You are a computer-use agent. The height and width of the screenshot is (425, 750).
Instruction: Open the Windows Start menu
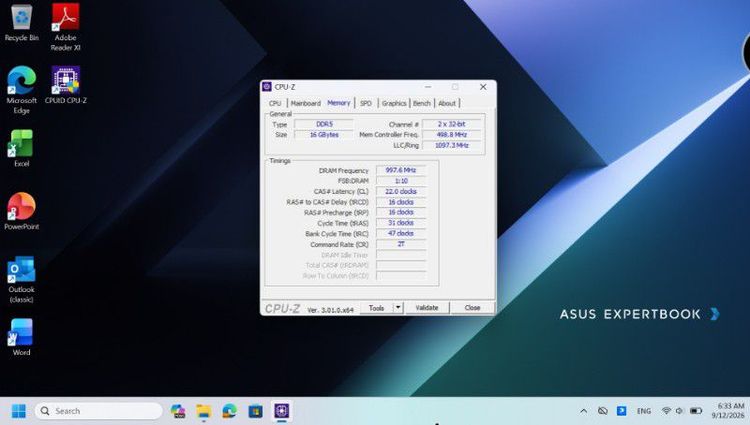point(19,411)
